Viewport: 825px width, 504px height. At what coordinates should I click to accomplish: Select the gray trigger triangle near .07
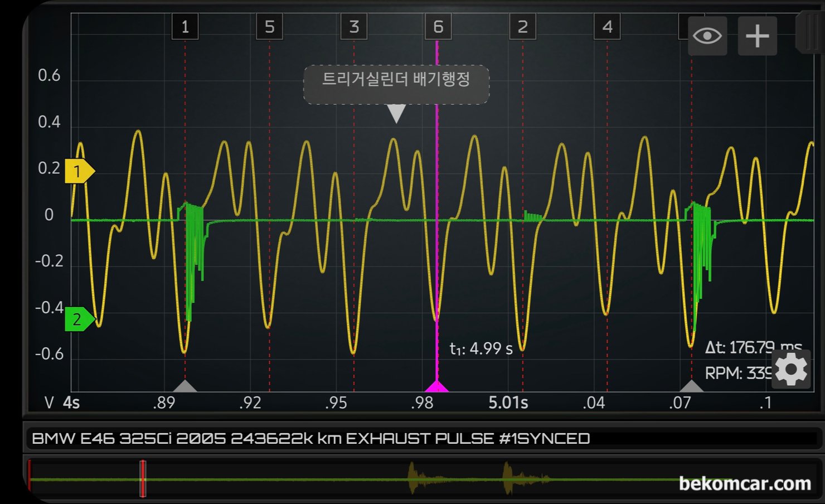pos(691,386)
